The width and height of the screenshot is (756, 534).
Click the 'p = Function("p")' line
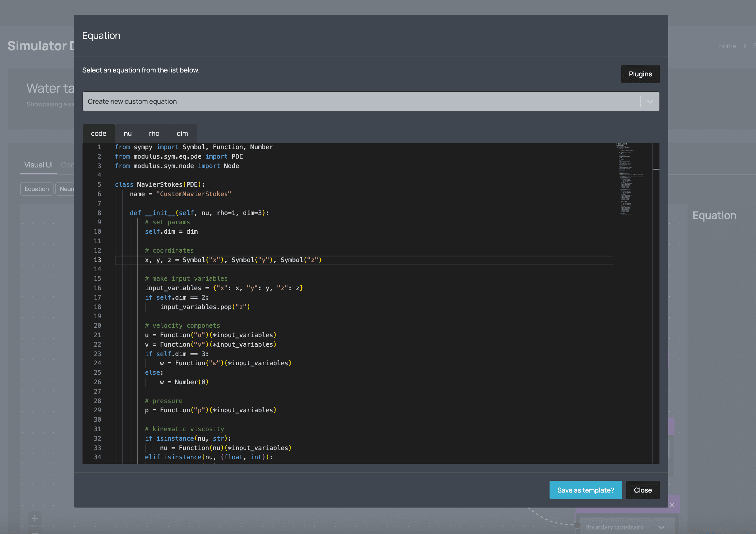point(210,410)
